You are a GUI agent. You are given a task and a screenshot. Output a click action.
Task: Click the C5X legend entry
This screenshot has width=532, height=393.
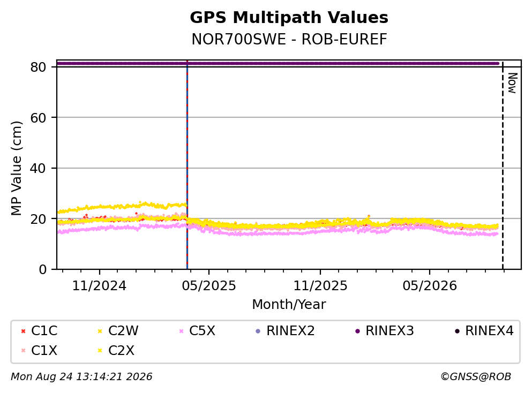click(197, 330)
